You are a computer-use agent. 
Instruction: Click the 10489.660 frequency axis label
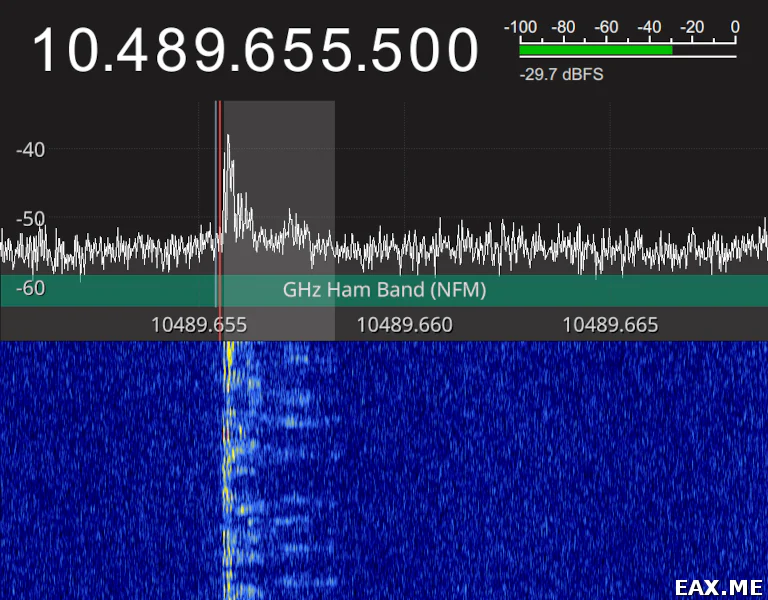[405, 325]
